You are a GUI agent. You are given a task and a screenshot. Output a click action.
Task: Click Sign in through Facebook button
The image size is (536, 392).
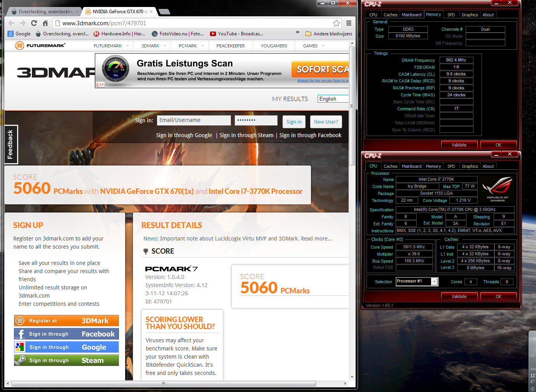[66, 334]
